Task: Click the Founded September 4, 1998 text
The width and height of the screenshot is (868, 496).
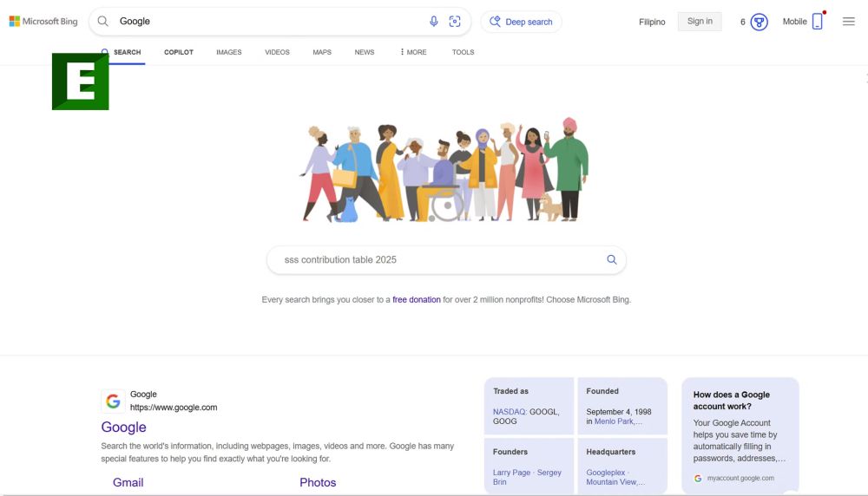Action: point(618,412)
